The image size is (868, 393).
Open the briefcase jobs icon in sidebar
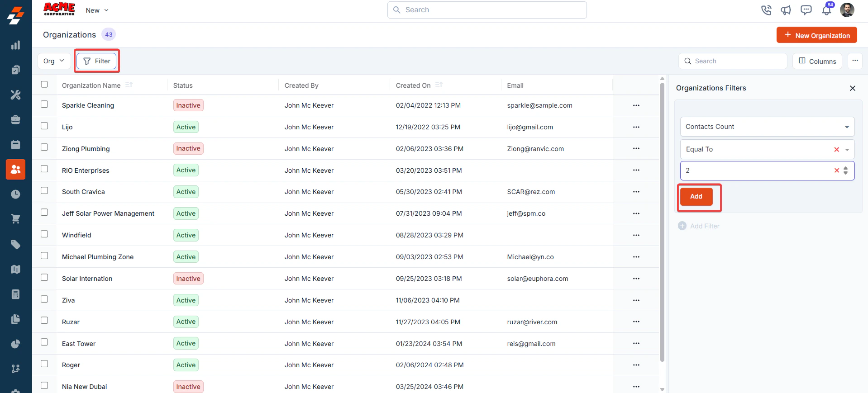(15, 120)
